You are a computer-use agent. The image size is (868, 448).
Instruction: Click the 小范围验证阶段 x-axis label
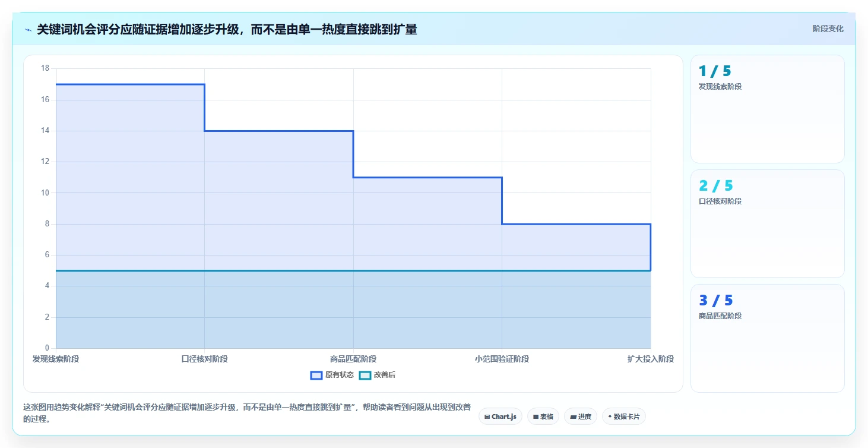(x=502, y=359)
